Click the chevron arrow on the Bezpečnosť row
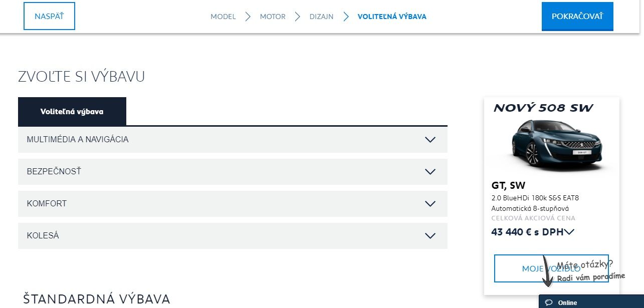 (430, 172)
